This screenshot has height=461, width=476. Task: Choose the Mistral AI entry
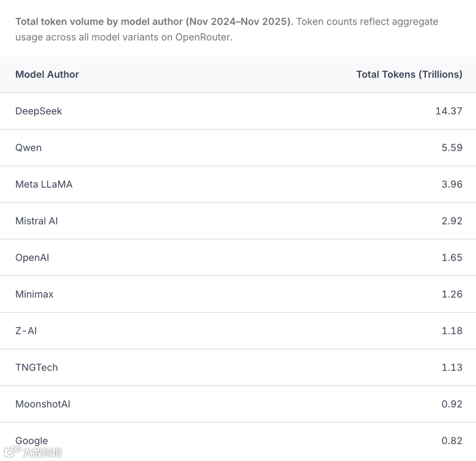37,221
